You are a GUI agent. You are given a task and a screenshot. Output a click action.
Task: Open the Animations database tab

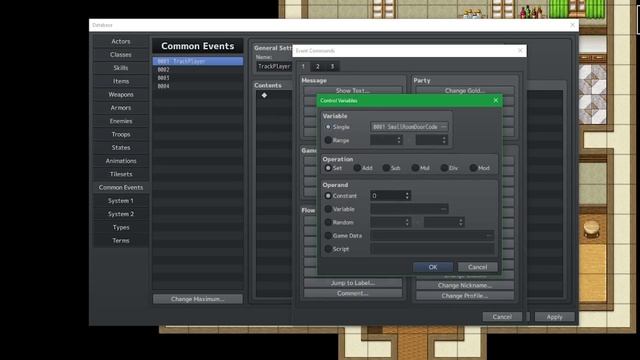tap(121, 161)
